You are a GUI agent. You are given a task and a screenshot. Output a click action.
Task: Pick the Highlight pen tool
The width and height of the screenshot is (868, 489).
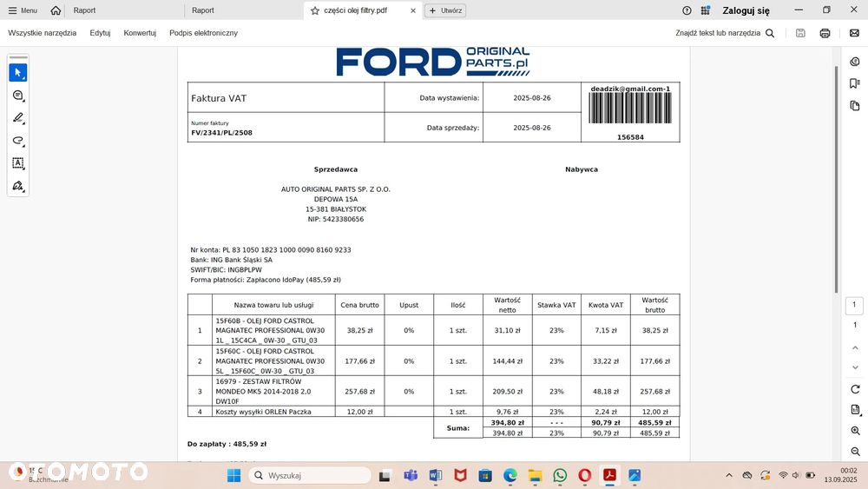click(x=18, y=118)
